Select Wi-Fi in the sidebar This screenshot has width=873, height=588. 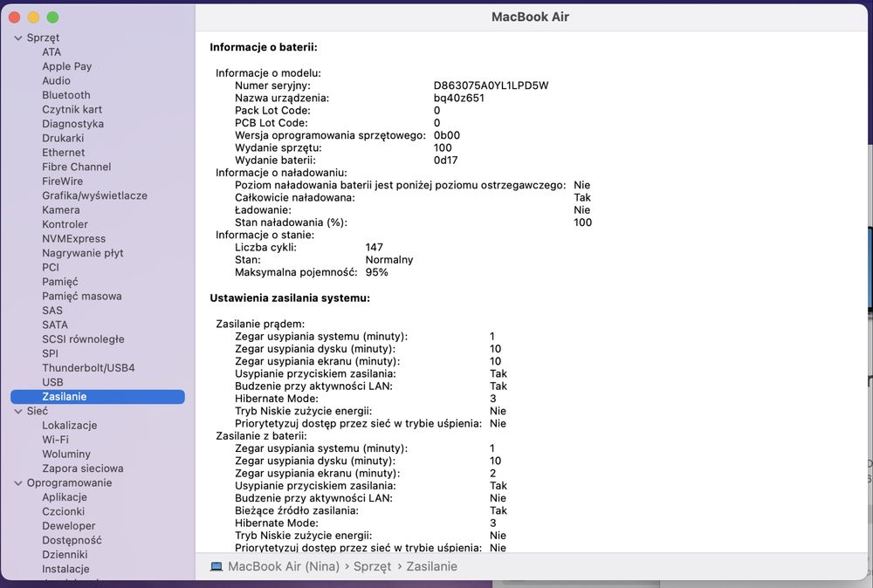coord(56,440)
